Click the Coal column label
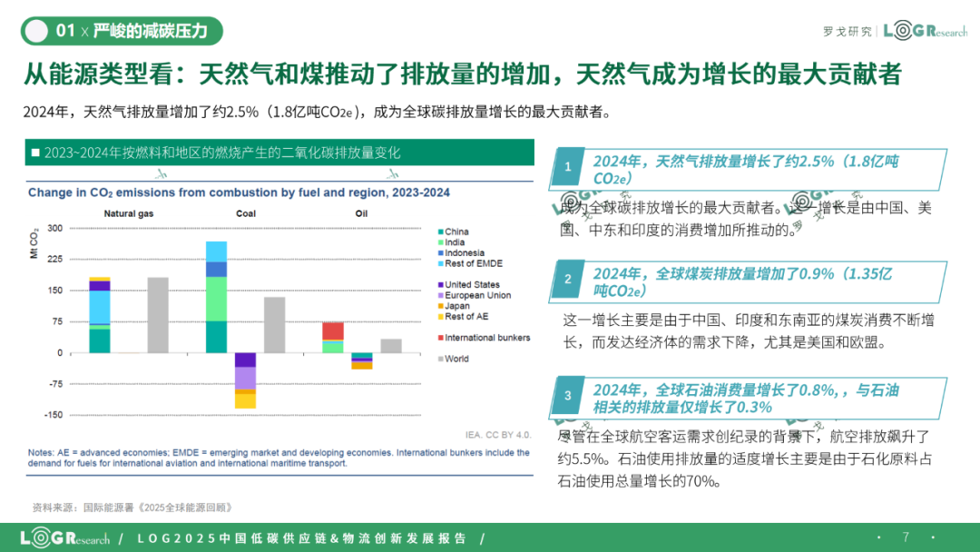The height and width of the screenshot is (552, 980). [x=246, y=213]
